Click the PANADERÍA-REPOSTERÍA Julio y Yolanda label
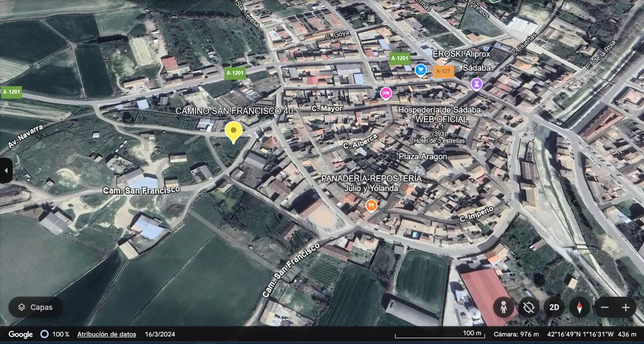Screen dimensions: 644x344 click(x=371, y=183)
